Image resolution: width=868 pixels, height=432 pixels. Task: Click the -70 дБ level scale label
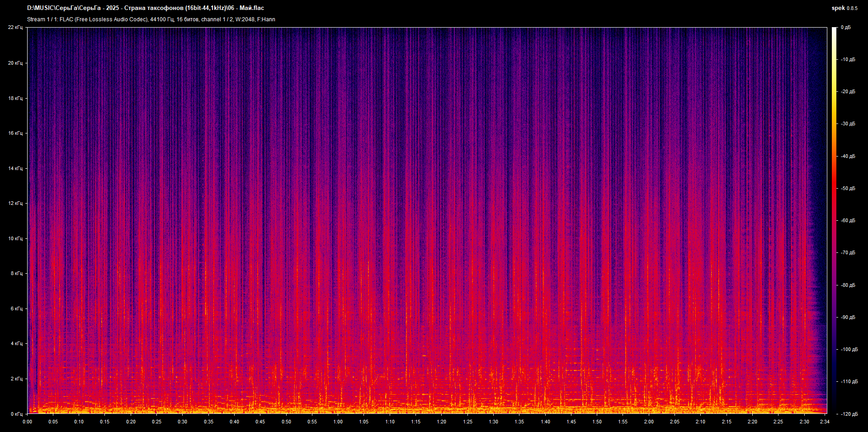pyautogui.click(x=848, y=253)
